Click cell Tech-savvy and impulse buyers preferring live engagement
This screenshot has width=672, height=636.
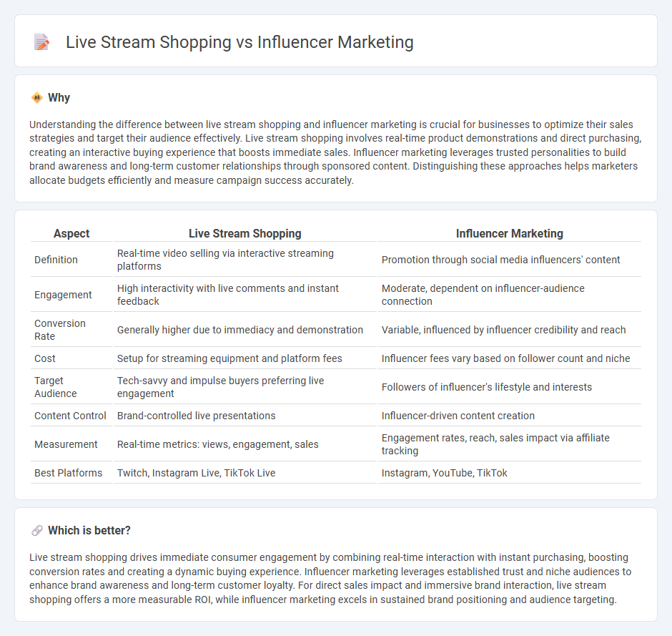pos(245,387)
